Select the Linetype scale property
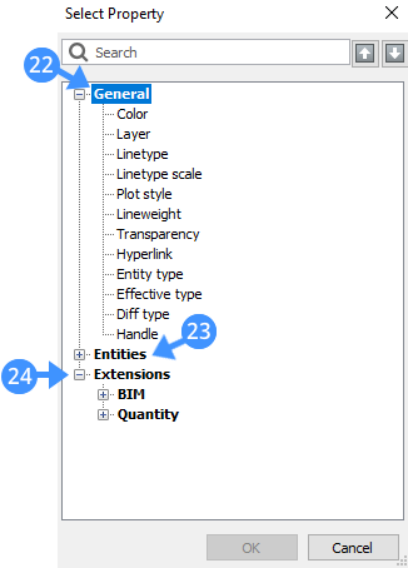408x568 pixels. (x=159, y=174)
